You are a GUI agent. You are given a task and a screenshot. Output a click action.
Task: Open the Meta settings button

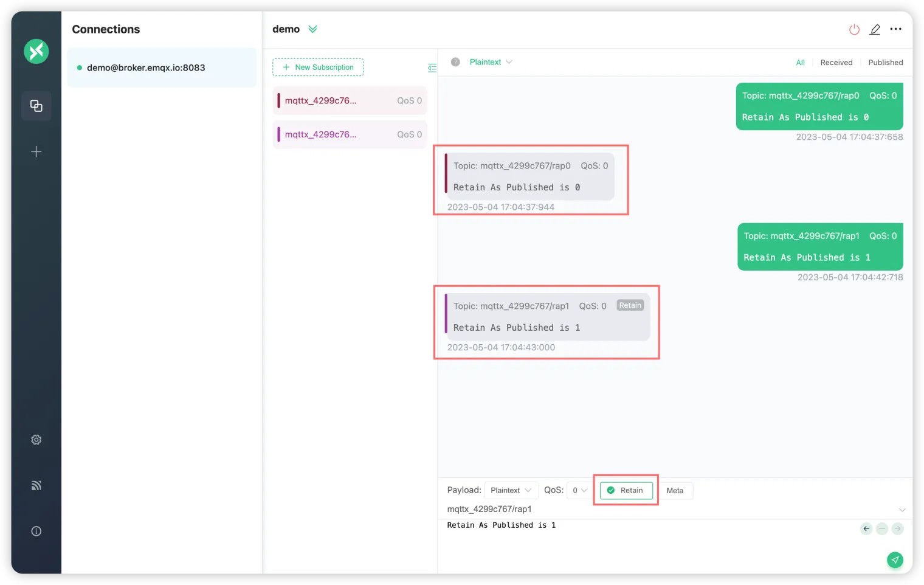[675, 490]
